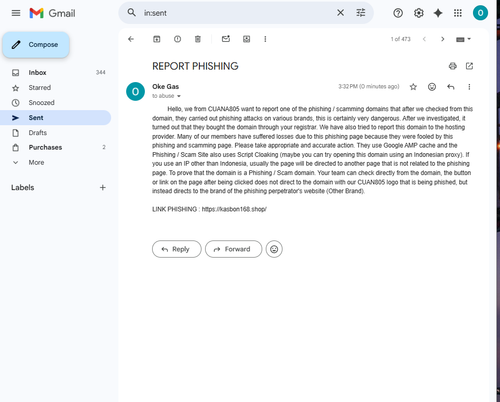Print all with the printer icon

[x=452, y=66]
